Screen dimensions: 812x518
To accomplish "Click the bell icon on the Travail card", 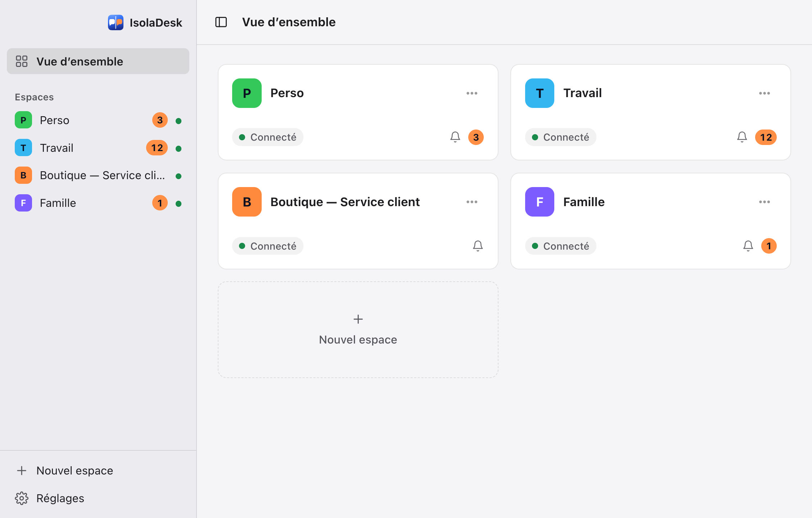I will coord(742,137).
